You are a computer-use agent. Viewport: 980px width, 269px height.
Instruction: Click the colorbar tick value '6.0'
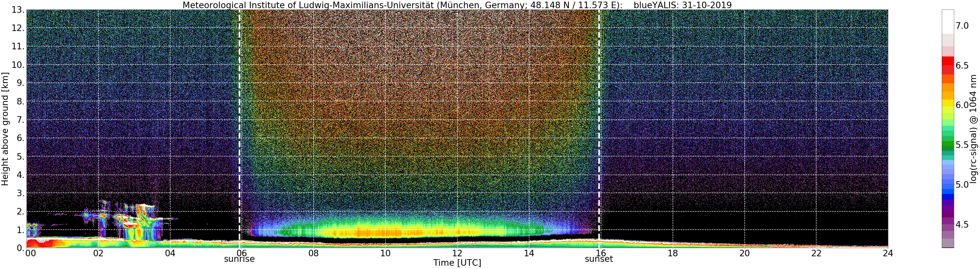point(962,105)
